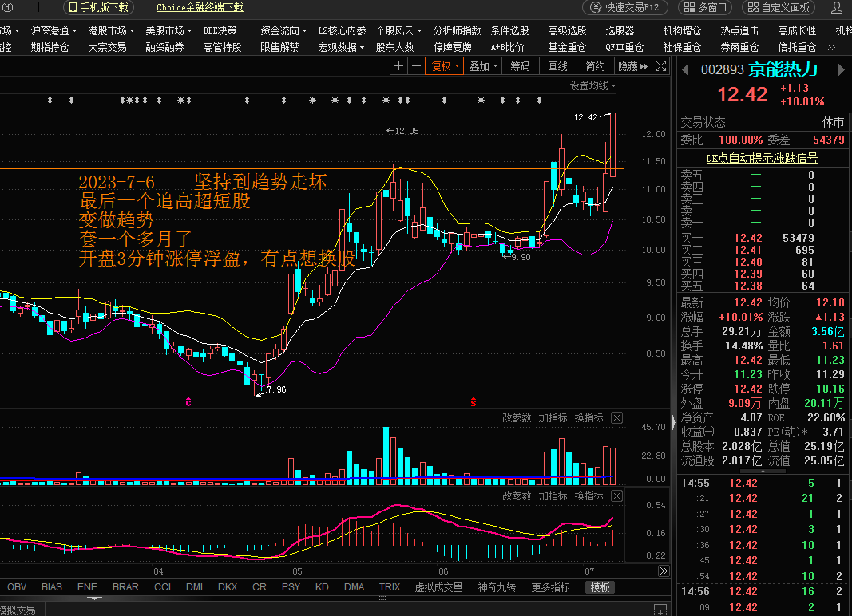Expand 港股市场 menu
This screenshot has height=616, width=852.
coord(111,30)
